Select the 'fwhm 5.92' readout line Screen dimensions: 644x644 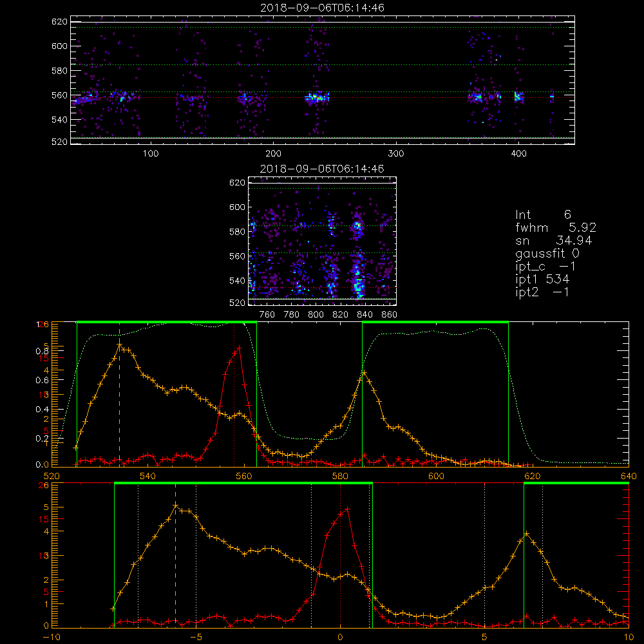pos(556,227)
